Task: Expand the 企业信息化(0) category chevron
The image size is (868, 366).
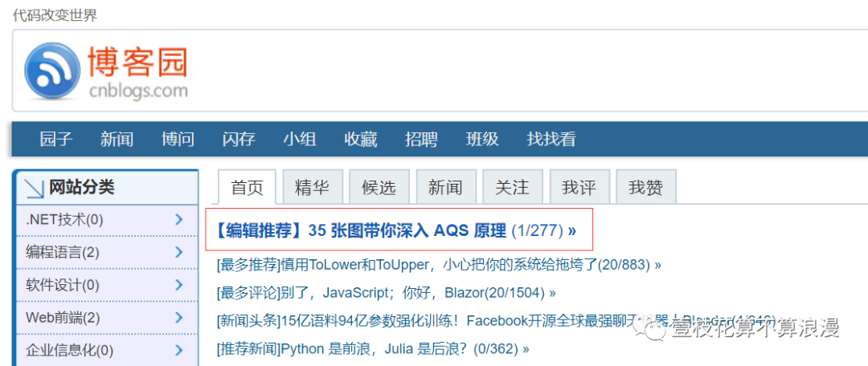Action: pyautogui.click(x=178, y=350)
